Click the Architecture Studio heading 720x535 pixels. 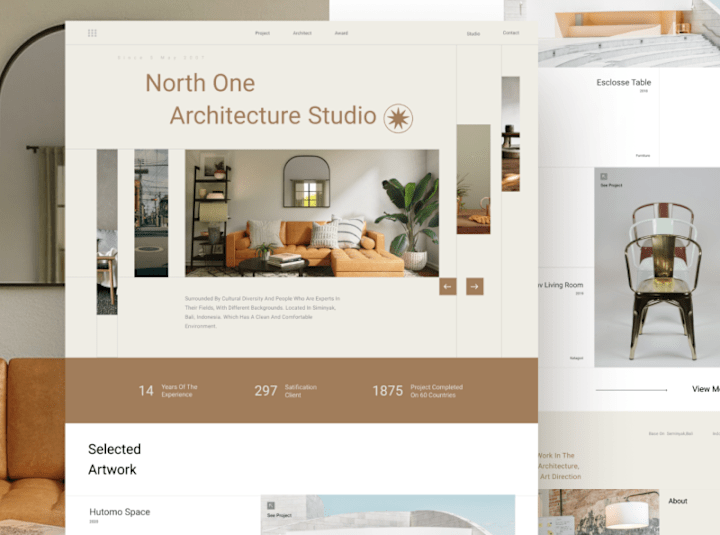click(x=273, y=115)
